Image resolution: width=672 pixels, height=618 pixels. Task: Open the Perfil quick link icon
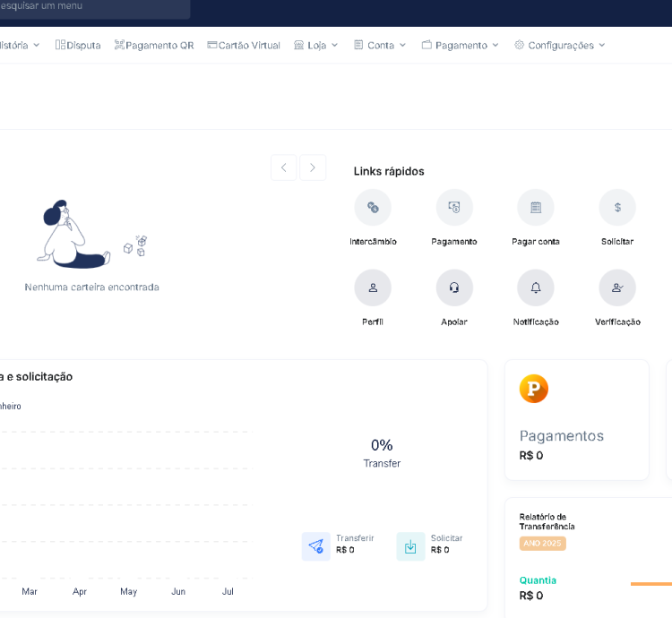click(373, 288)
